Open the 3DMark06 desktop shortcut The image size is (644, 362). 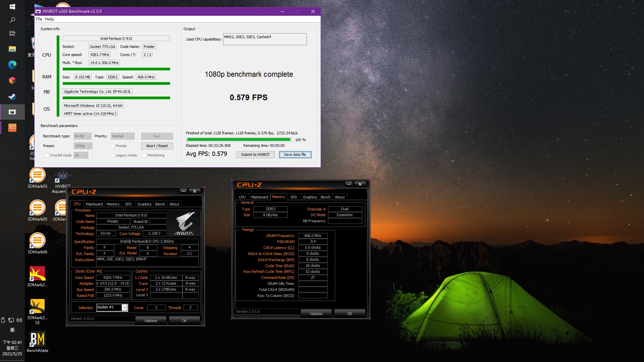point(37,244)
